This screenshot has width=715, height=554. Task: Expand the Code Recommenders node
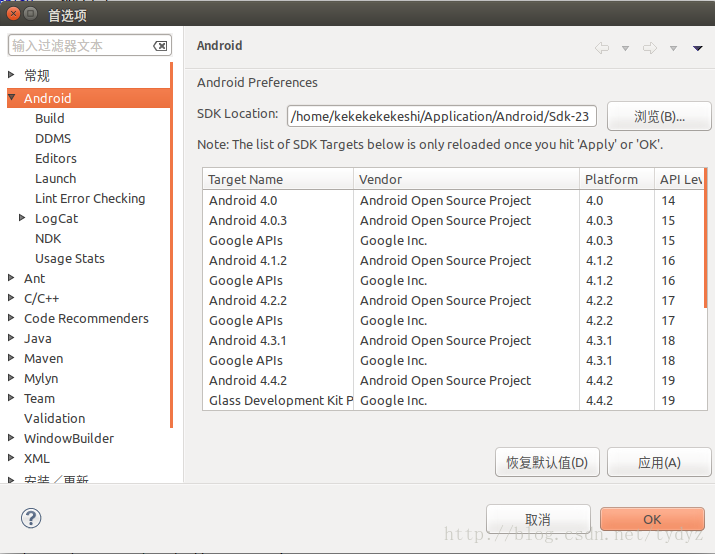pyautogui.click(x=11, y=318)
